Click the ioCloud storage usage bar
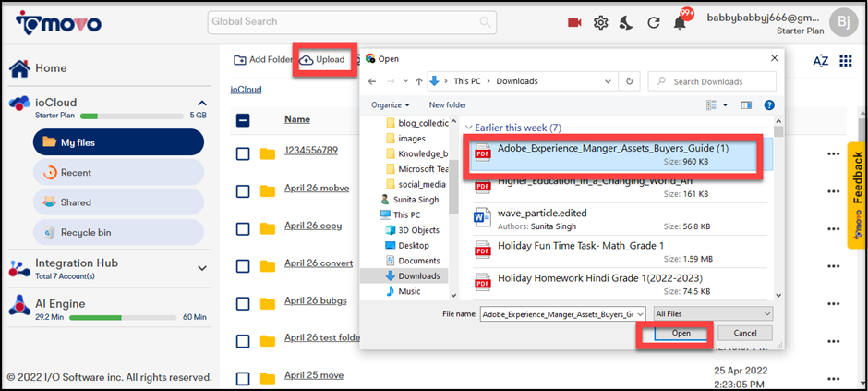 pyautogui.click(x=132, y=116)
